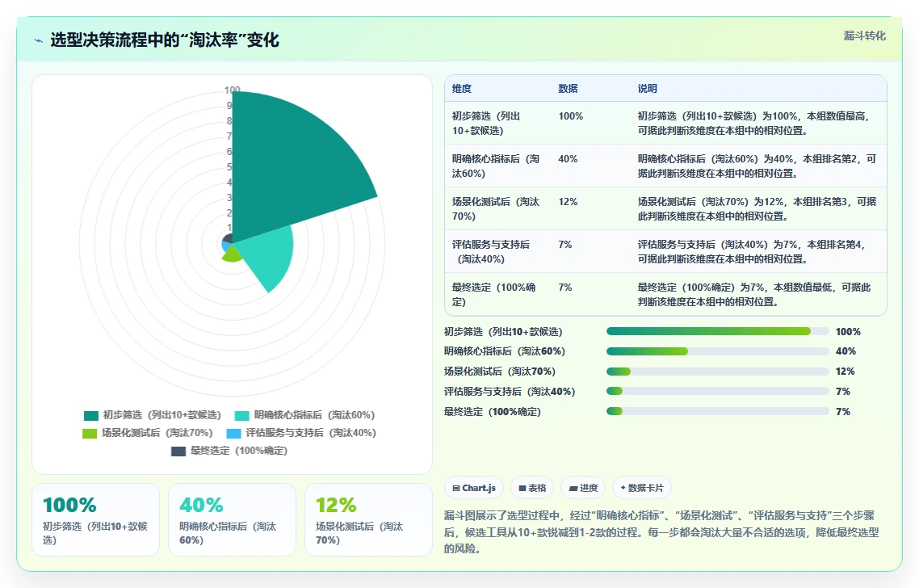Click the Chart.js pill tag
This screenshot has width=919, height=588.
pos(474,488)
